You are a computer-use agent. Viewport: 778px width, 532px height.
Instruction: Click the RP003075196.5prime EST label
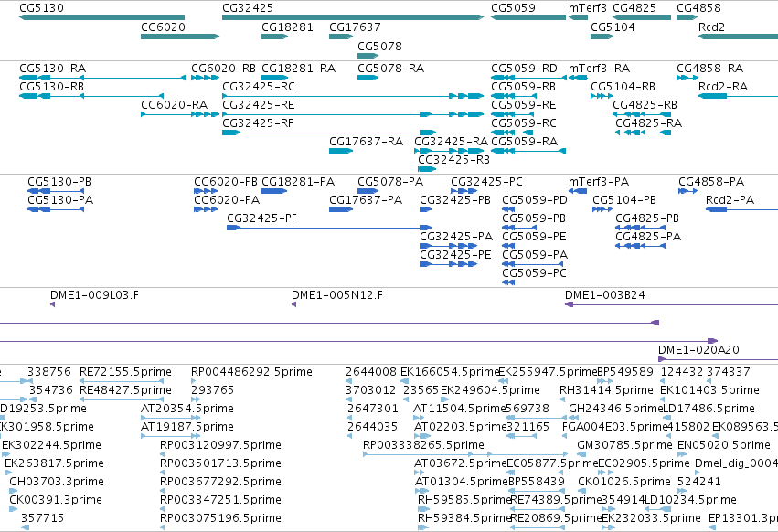coord(220,518)
